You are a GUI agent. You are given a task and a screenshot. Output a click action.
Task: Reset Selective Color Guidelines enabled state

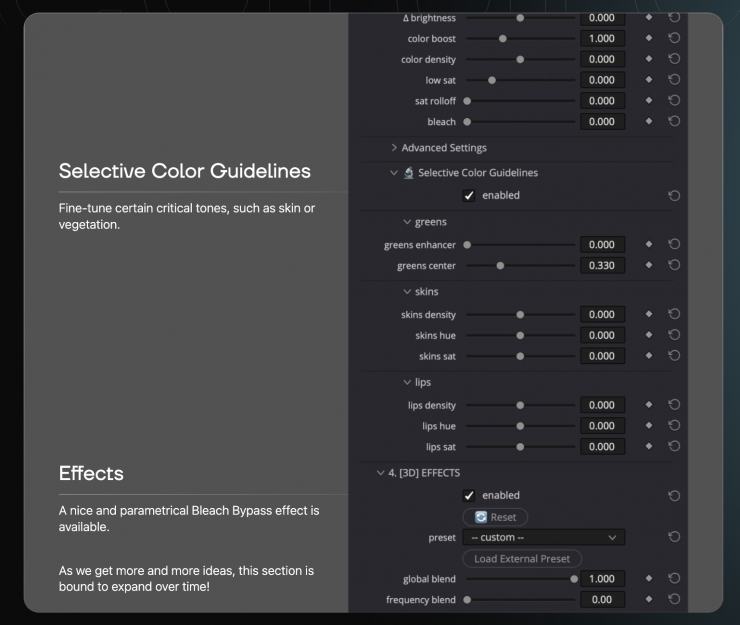click(x=674, y=196)
